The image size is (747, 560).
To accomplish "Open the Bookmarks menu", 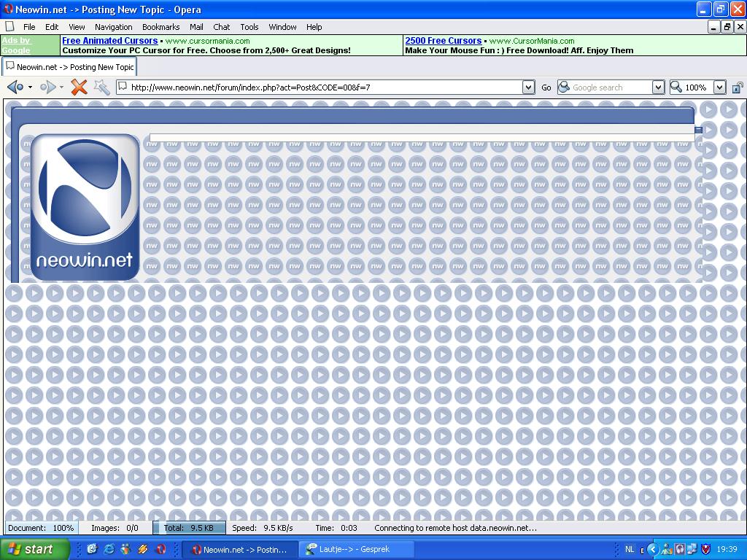I will click(x=161, y=27).
